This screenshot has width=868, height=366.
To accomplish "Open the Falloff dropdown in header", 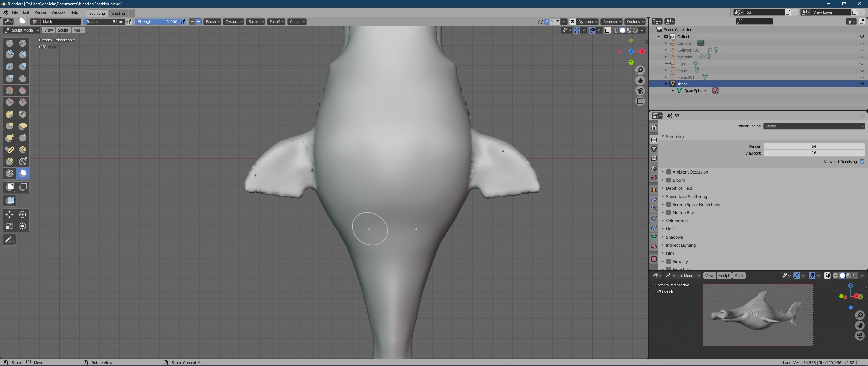I will point(276,22).
